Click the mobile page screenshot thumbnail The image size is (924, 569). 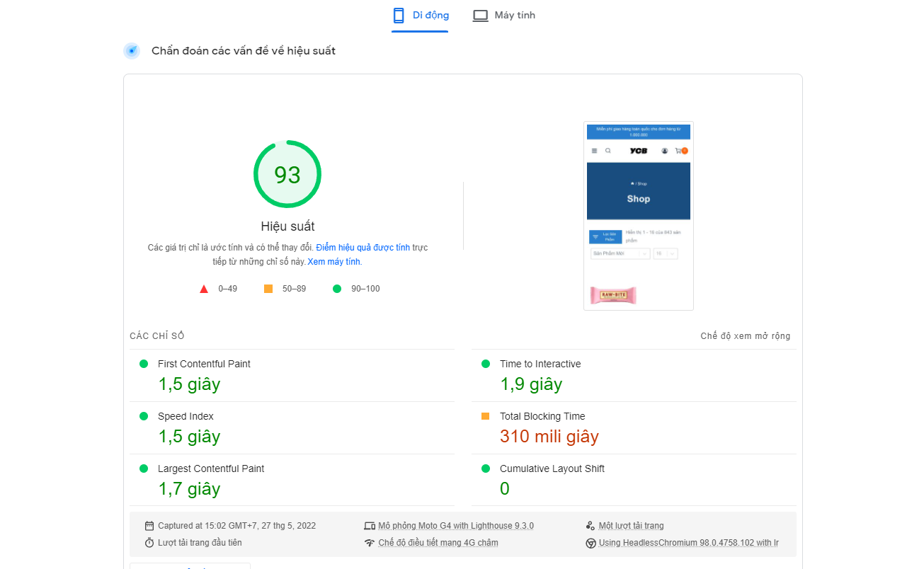tap(639, 216)
